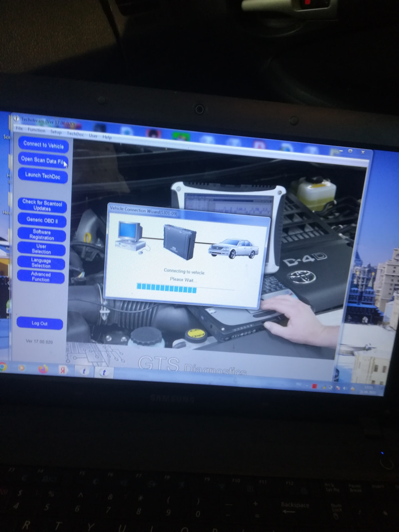The image size is (399, 532).
Task: Click the 'Ver 17.00.020' sidebar text
Action: [39, 341]
